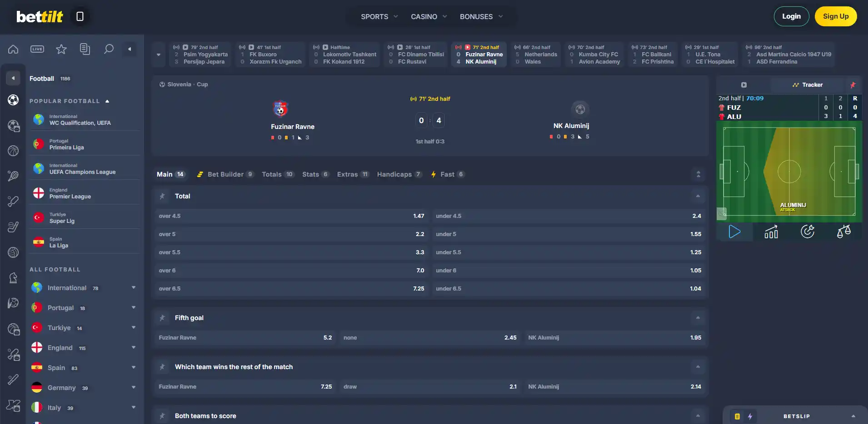868x424 pixels.
Task: Open the CASINO menu
Action: coord(429,16)
